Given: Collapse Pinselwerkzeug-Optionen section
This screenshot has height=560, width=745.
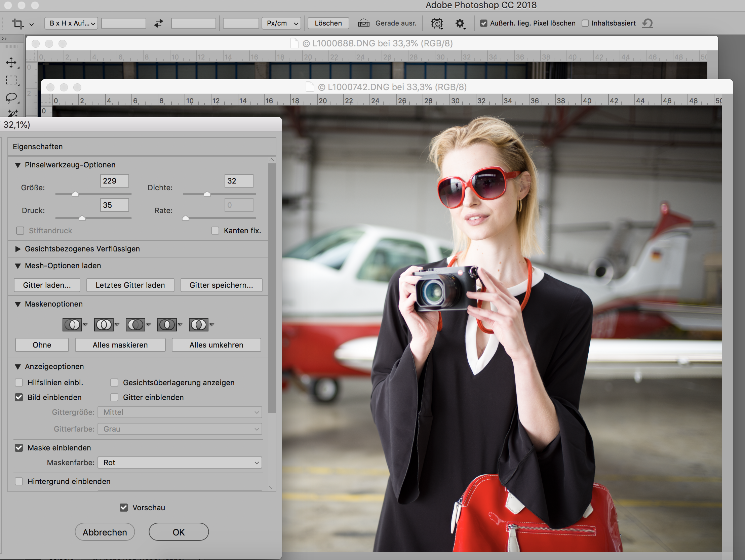Looking at the screenshot, I should pyautogui.click(x=18, y=165).
